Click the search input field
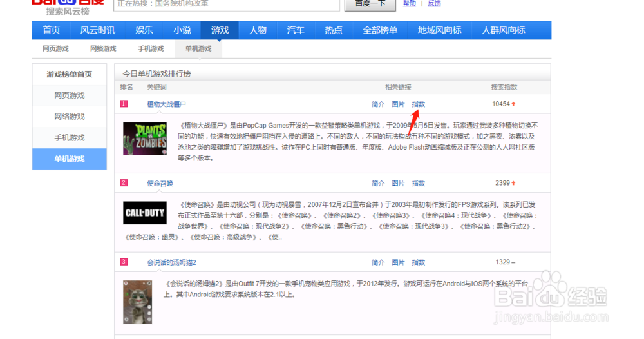Image resolution: width=644 pixels, height=339 pixels. click(226, 4)
